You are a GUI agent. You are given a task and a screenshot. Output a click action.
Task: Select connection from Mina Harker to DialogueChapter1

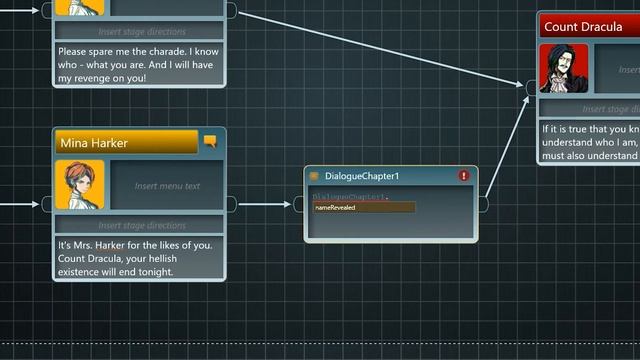pyautogui.click(x=264, y=204)
